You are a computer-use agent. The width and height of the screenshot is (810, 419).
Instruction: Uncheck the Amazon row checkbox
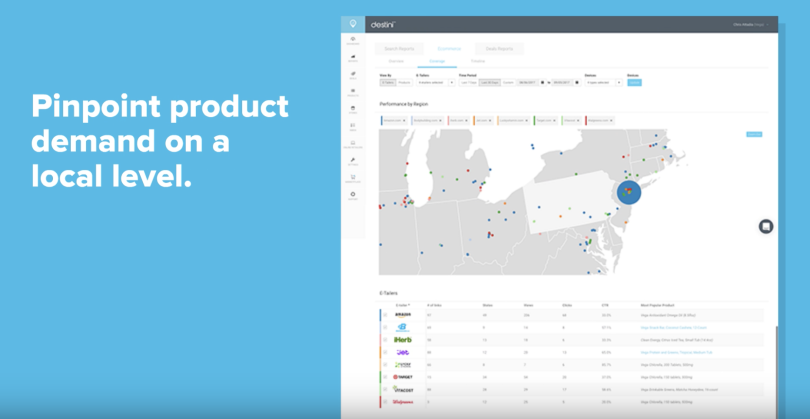(x=385, y=315)
